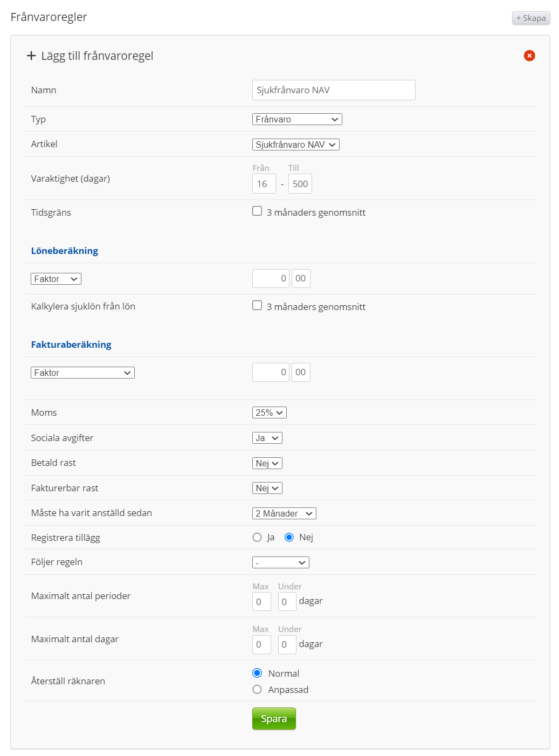Expand Måste ha varit anställd sedan dropdown
This screenshot has width=559, height=756.
(284, 513)
